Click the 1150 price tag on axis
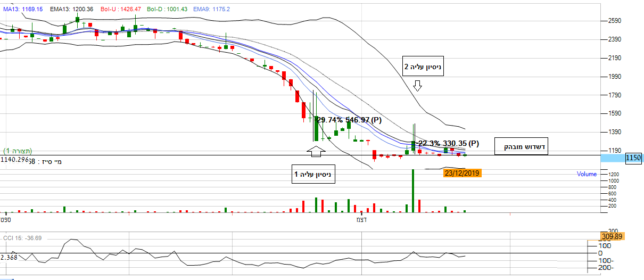The image size is (644, 280). point(633,158)
